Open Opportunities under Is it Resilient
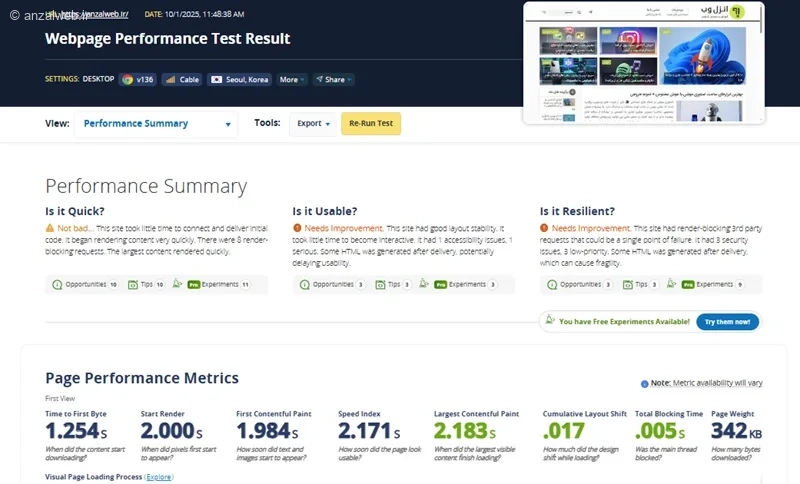Viewport: 800px width, 484px height. (580, 285)
